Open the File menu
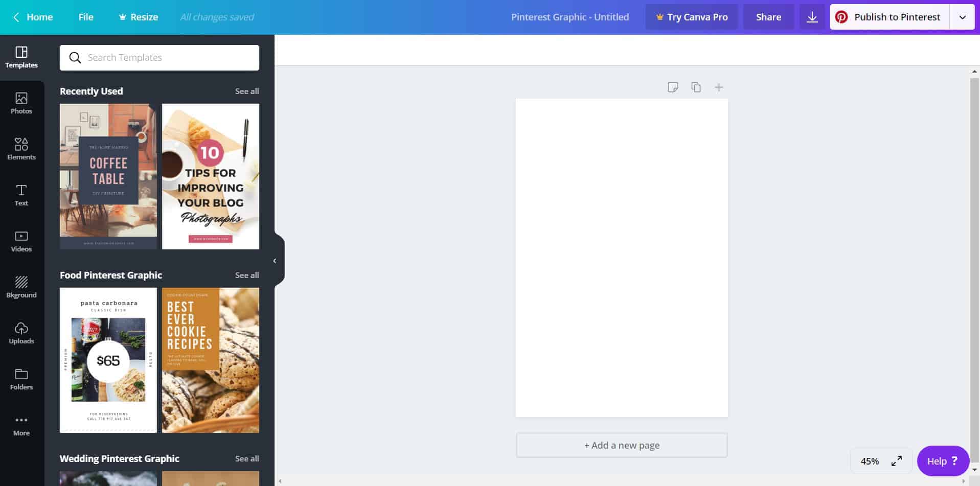This screenshot has height=486, width=980. pos(86,17)
